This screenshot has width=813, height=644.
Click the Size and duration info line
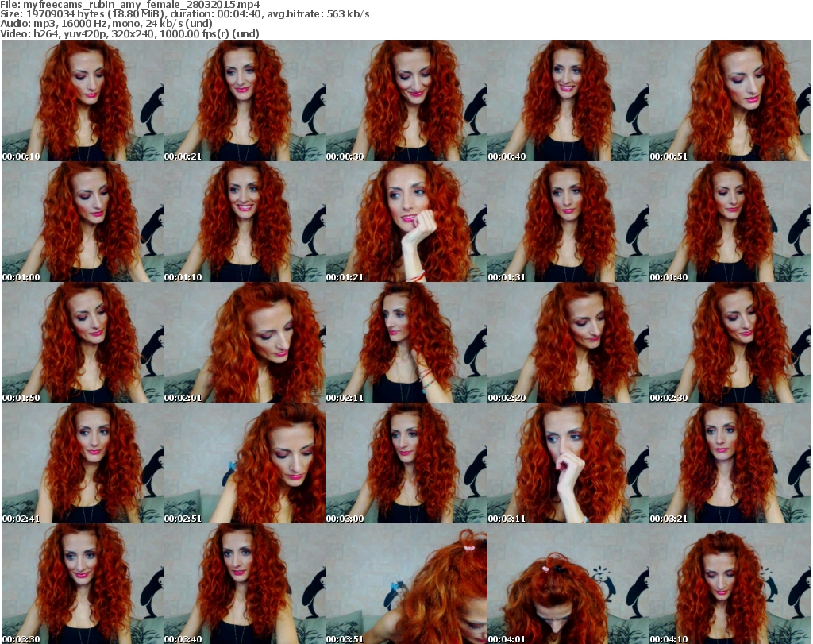pyautogui.click(x=184, y=14)
